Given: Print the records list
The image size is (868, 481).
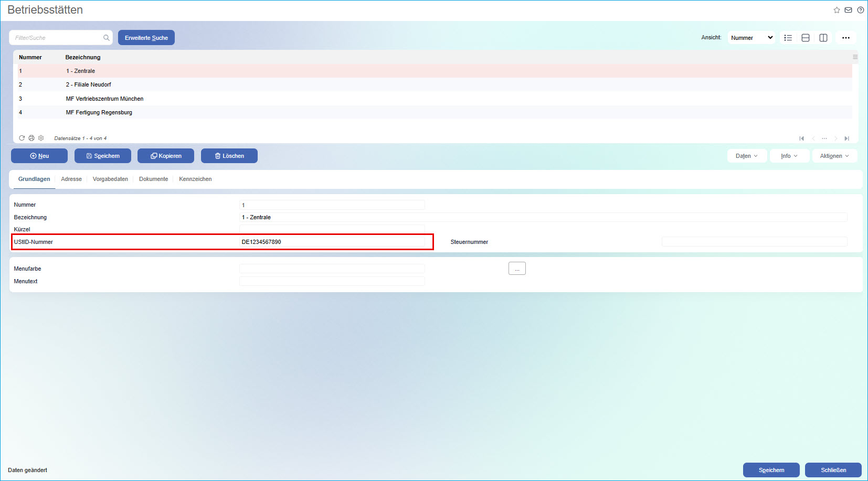Looking at the screenshot, I should [x=31, y=138].
